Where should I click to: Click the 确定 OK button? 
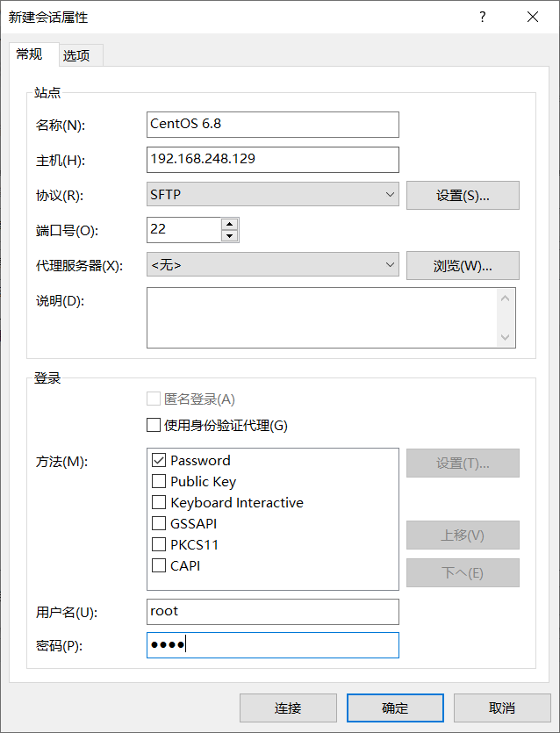click(x=396, y=708)
